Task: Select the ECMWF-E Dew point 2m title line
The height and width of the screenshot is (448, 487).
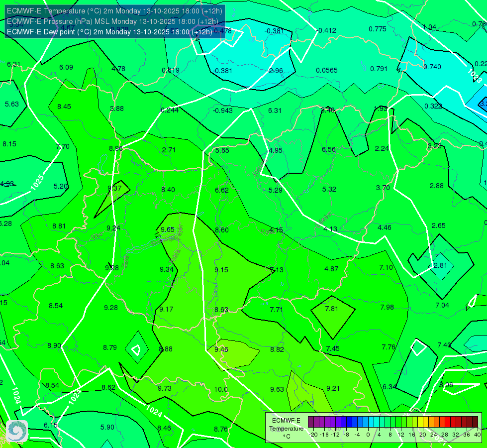Action: coord(109,32)
